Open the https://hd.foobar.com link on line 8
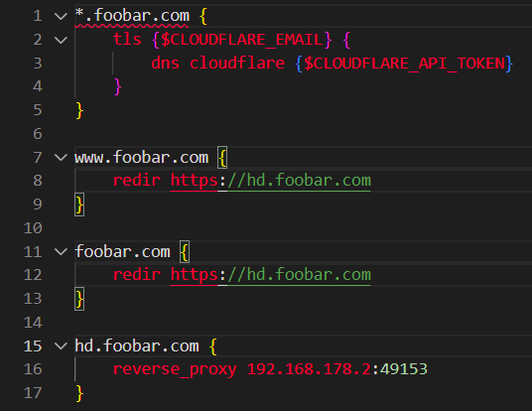 tap(270, 181)
